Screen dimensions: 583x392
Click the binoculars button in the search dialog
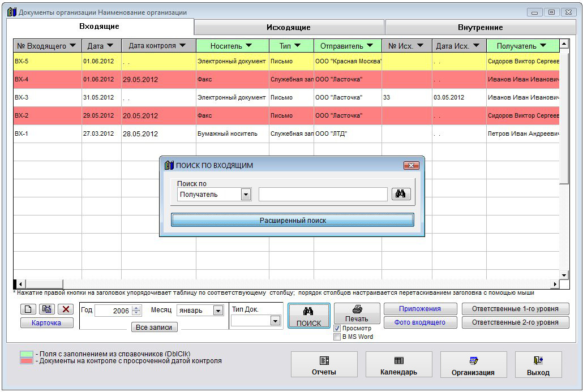coord(401,194)
